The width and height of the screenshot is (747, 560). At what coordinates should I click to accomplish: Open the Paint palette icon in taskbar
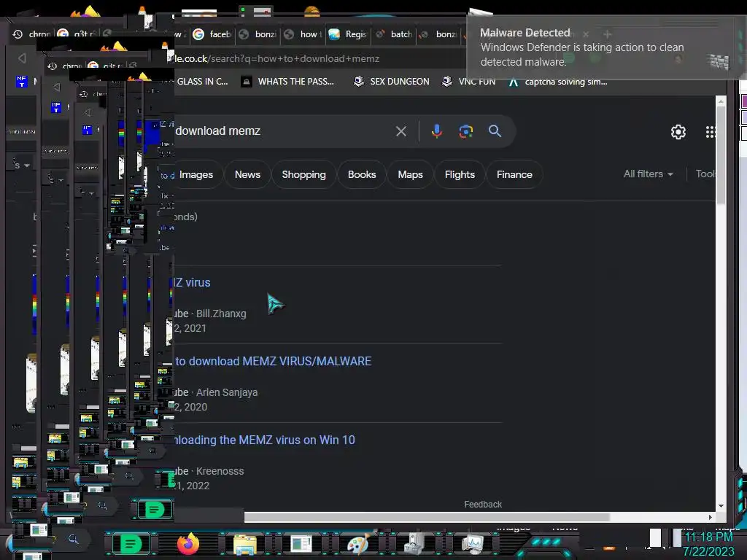[357, 544]
